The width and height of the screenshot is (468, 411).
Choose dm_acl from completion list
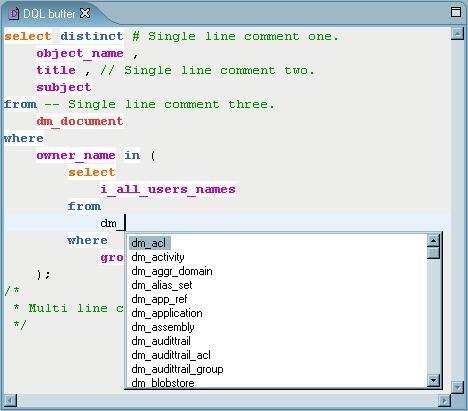click(149, 243)
